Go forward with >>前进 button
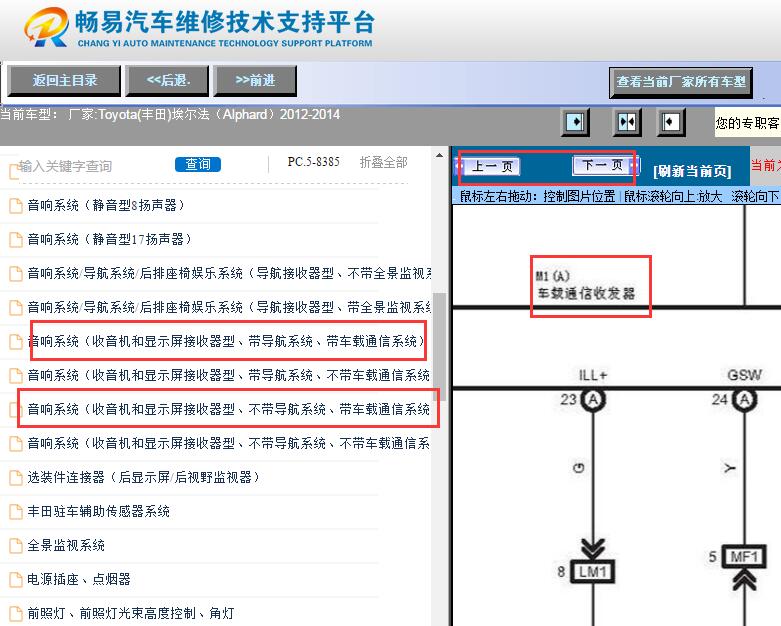781x626 pixels. click(x=255, y=81)
